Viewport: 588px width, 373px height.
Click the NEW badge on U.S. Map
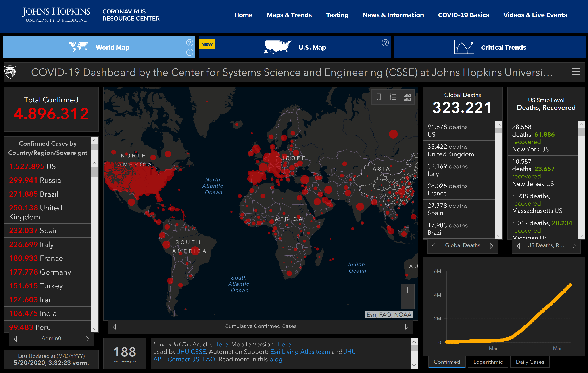(x=207, y=44)
